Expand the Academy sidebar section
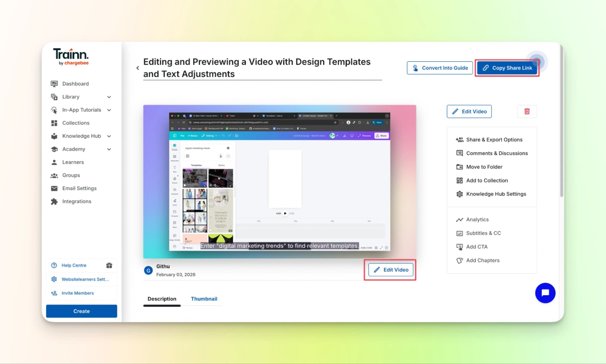Viewport: 606px width, 364px height. pyautogui.click(x=109, y=149)
